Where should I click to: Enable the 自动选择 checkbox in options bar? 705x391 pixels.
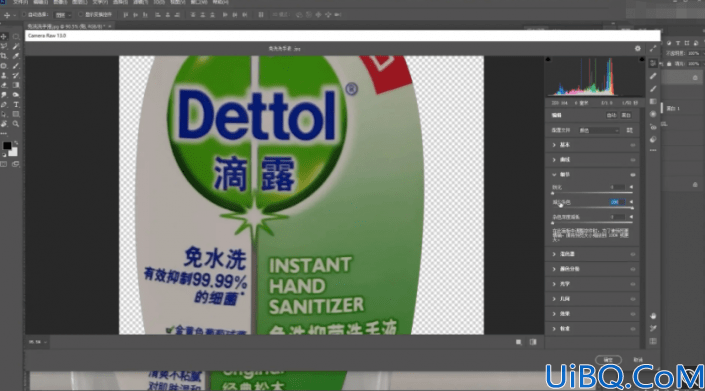tap(24, 15)
